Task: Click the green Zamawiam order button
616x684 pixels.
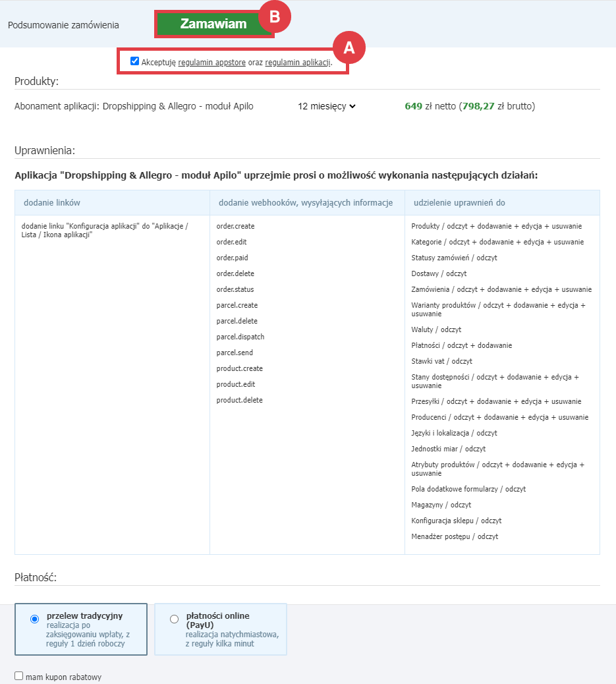Action: 213,24
